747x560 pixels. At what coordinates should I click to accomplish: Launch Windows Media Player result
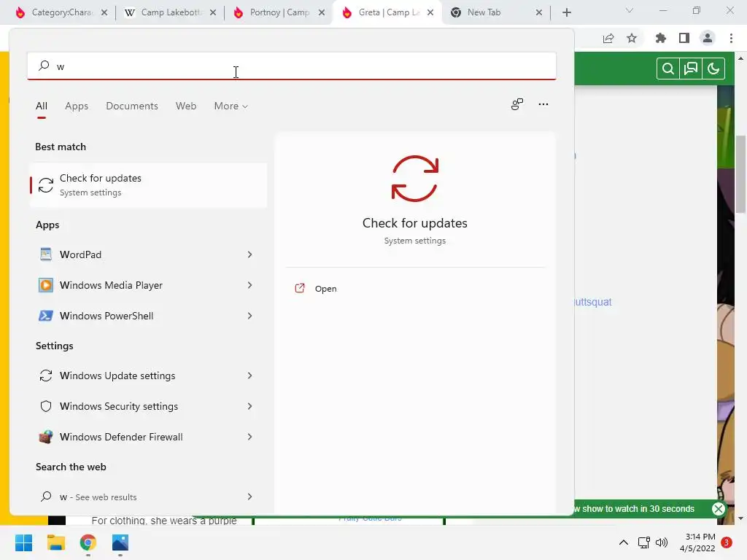147,285
